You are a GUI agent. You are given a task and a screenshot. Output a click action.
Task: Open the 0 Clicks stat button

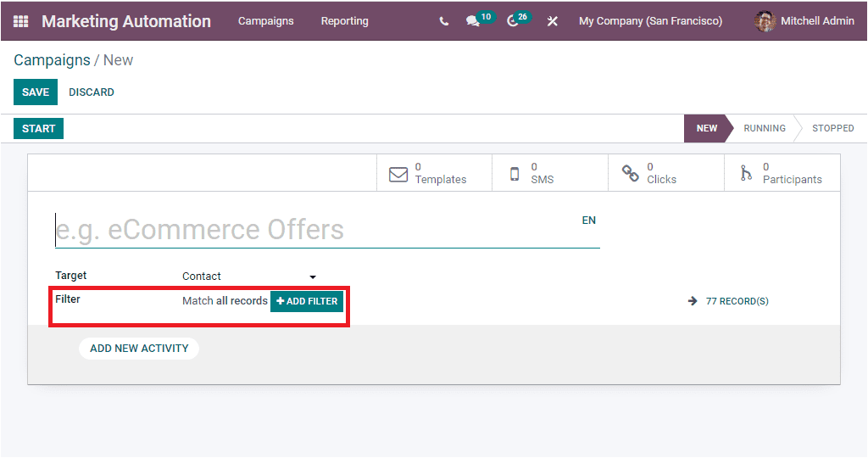click(666, 173)
